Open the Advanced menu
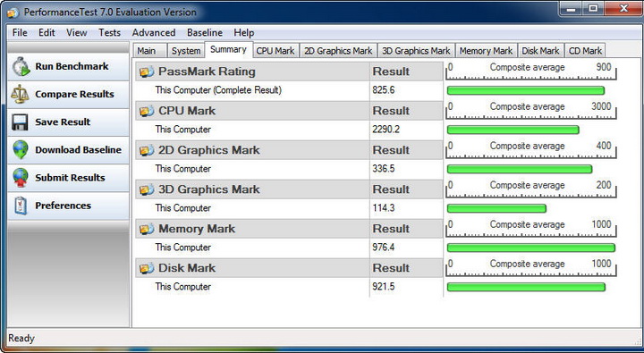 [x=154, y=32]
